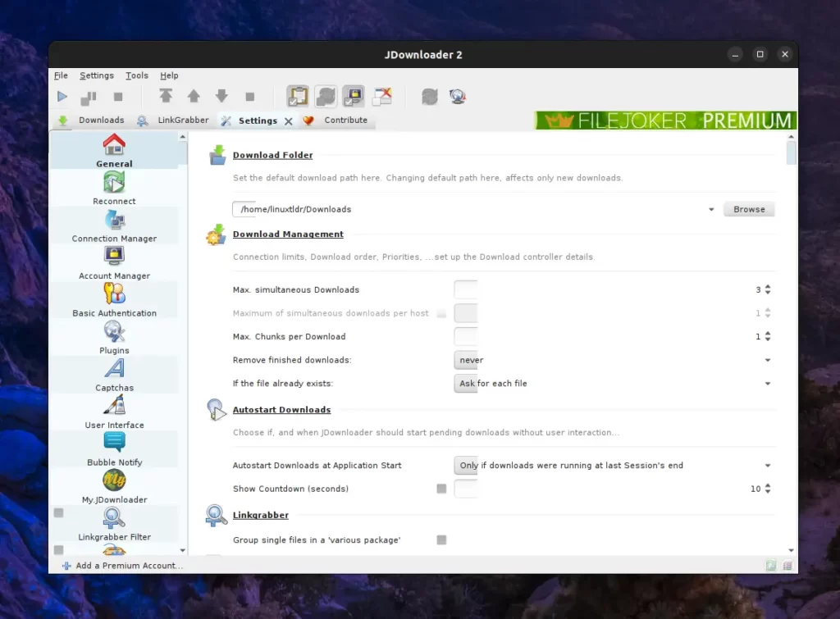
Task: Open Captchas settings in sidebar
Action: click(x=114, y=375)
